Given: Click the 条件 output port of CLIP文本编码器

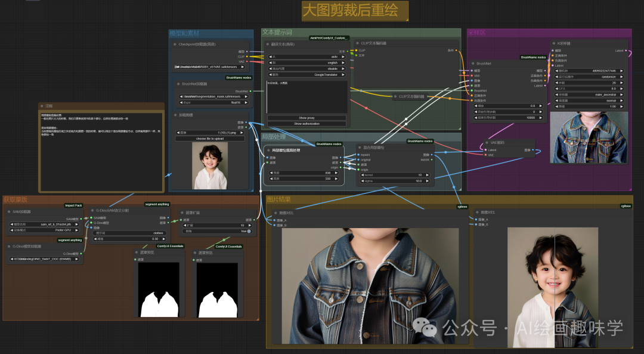Looking at the screenshot, I should point(456,51).
